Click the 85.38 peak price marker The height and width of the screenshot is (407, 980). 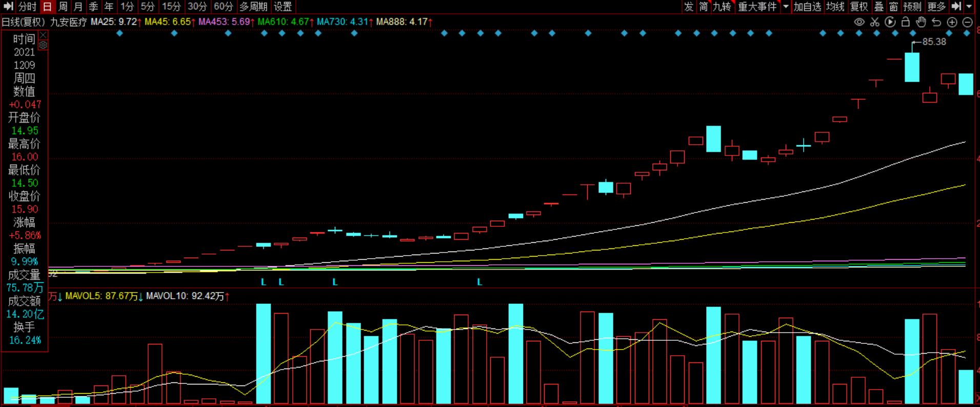[x=934, y=42]
